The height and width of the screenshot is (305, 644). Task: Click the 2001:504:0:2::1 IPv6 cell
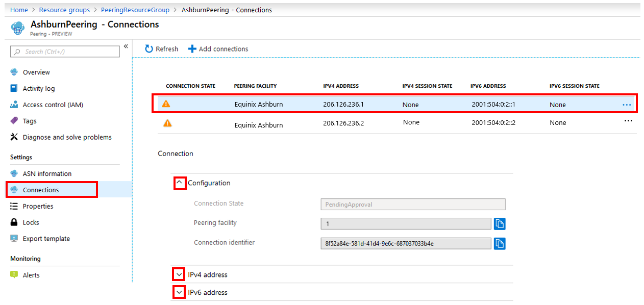[493, 105]
